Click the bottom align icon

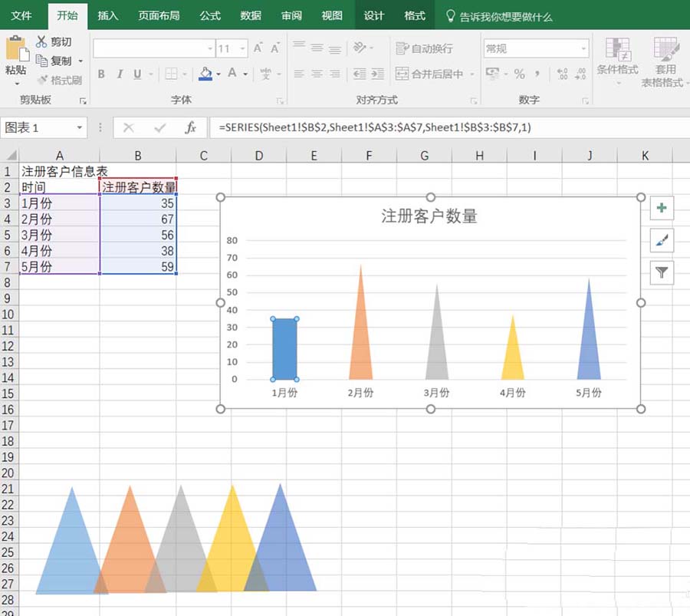(335, 49)
